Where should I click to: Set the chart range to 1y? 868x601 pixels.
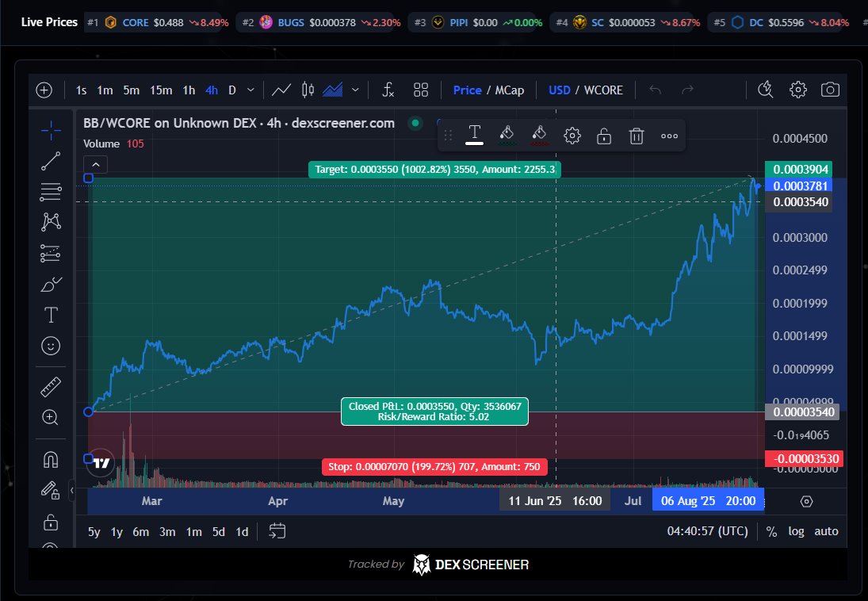[x=117, y=532]
